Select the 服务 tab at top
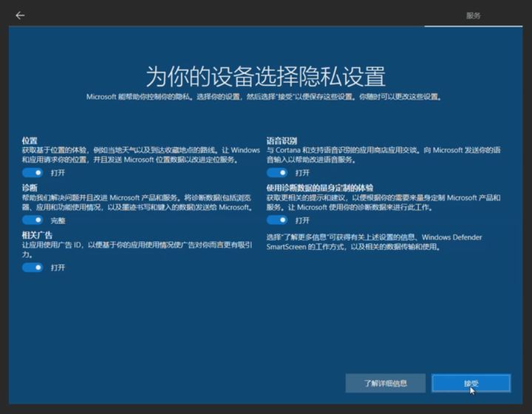532x414 pixels. (473, 16)
